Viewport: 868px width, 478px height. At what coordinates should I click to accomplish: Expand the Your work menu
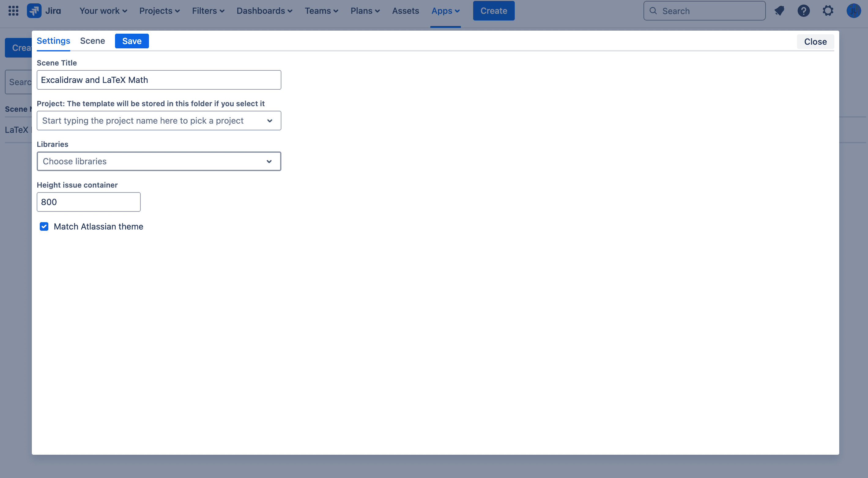coord(103,11)
